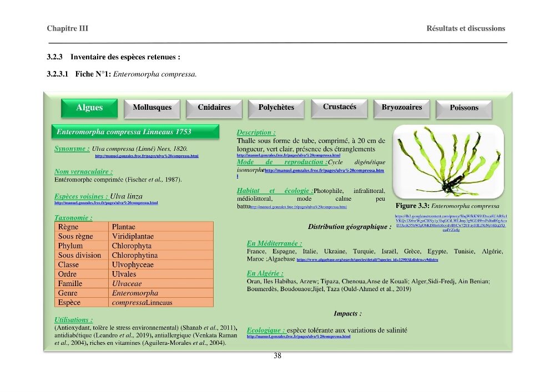Select the Nom vernaculaire heading
This screenshot has height=392, width=555.
tap(84, 171)
